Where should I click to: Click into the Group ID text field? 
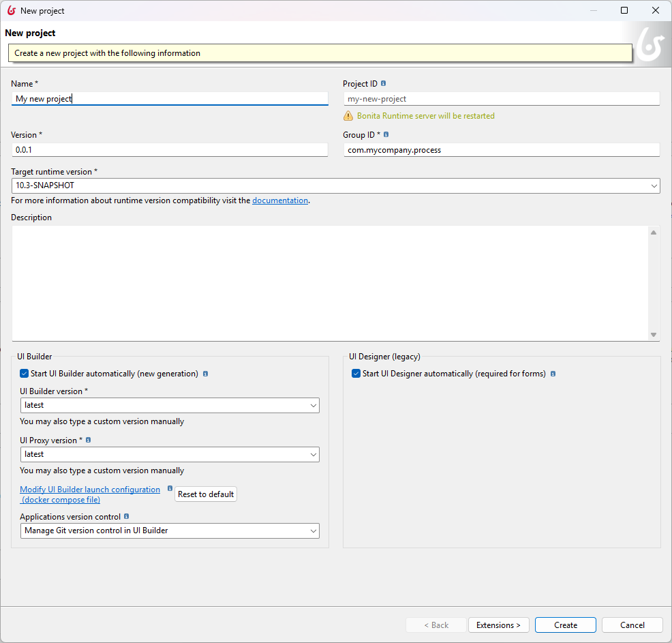click(x=501, y=150)
